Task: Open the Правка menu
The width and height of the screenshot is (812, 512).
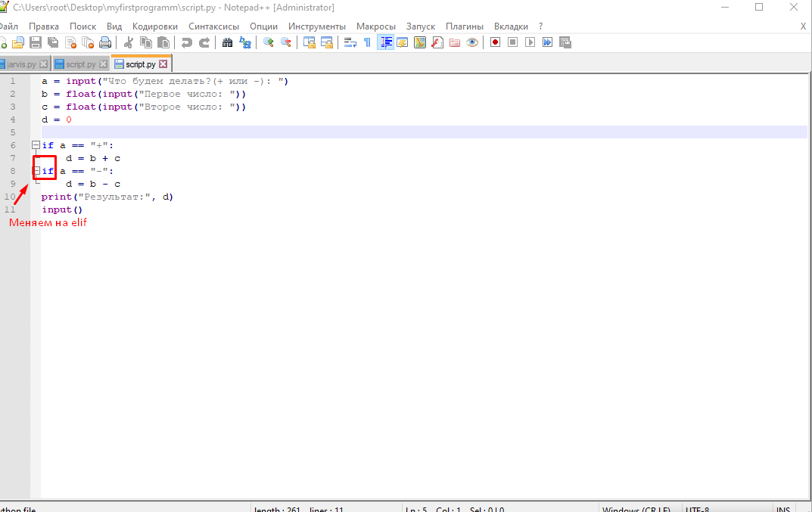Action: [x=43, y=26]
